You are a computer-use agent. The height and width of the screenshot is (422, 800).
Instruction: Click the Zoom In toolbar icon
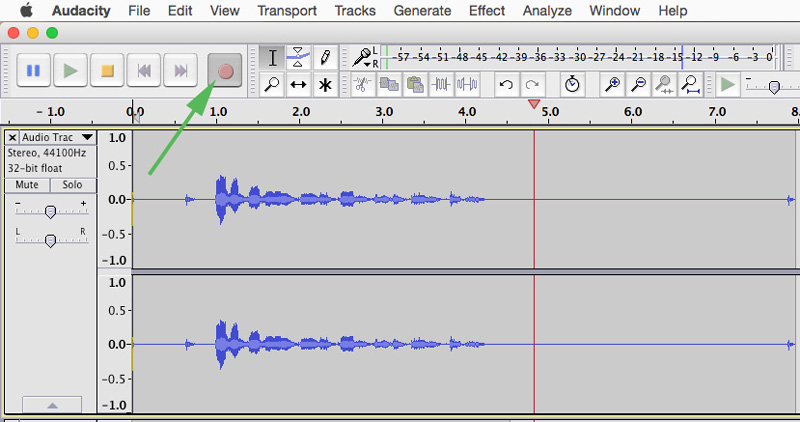613,85
